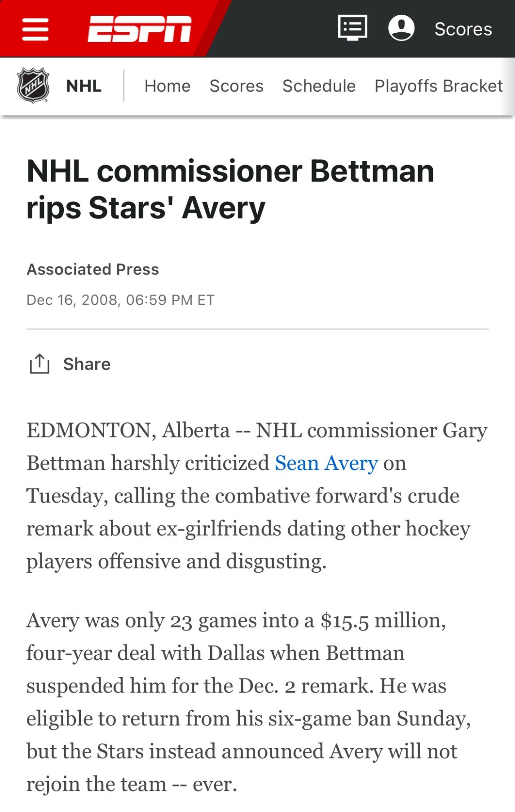
Task: Go to the NHL Home tab
Action: point(167,86)
